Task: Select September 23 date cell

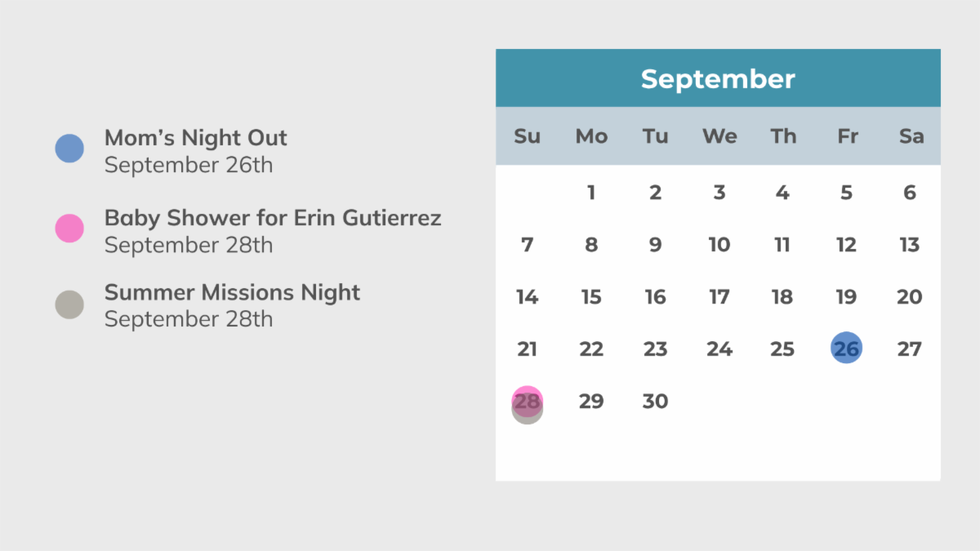Action: (655, 349)
